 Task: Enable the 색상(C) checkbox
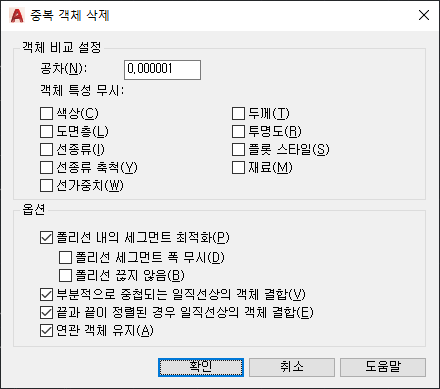[x=46, y=113]
